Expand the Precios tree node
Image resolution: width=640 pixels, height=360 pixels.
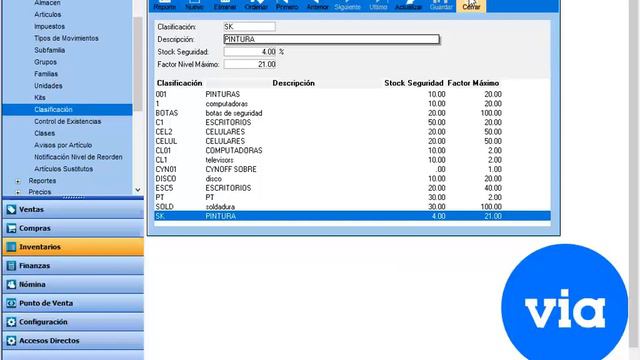18,192
